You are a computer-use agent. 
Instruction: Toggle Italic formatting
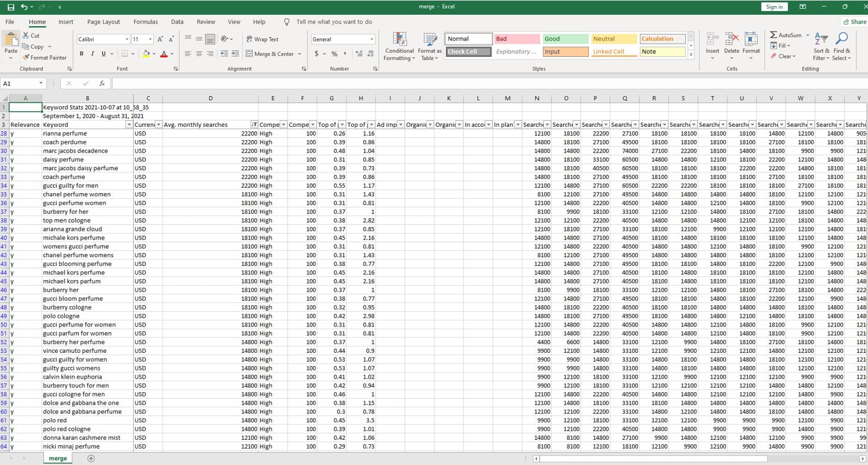(x=92, y=54)
